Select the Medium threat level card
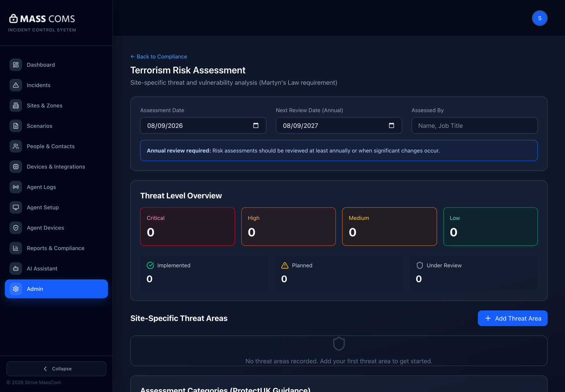The height and width of the screenshot is (392, 565). pos(390,227)
